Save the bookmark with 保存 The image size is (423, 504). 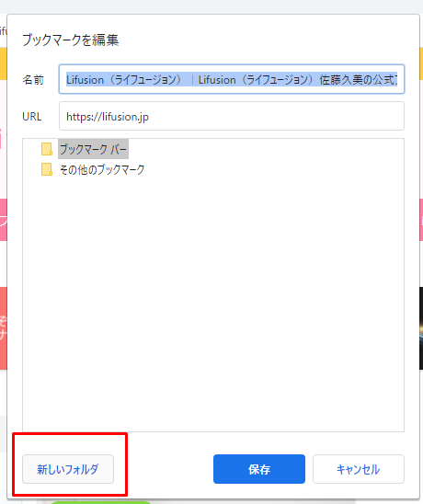259,469
